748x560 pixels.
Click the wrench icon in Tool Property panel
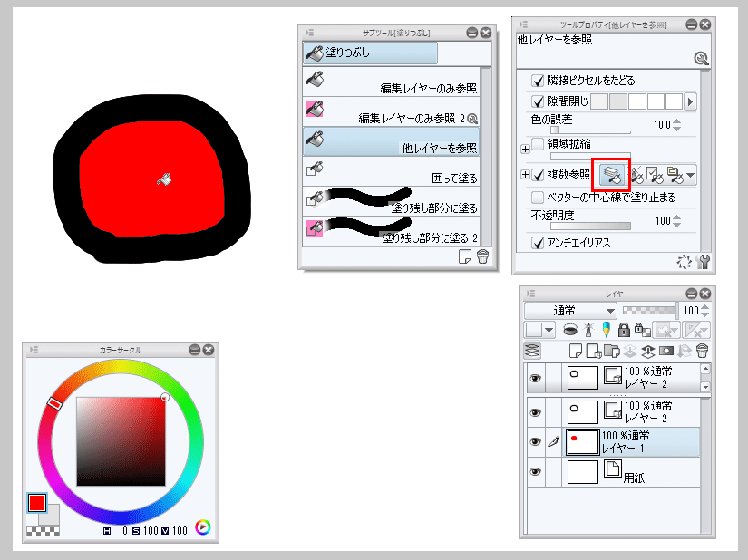tap(703, 262)
